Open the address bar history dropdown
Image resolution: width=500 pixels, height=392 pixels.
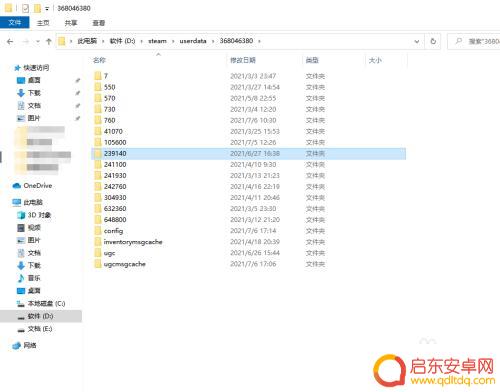(417, 41)
